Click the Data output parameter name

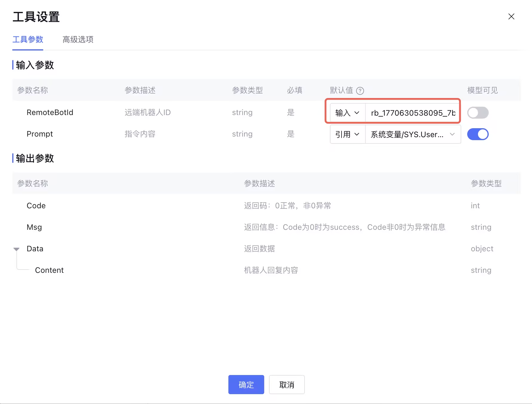pyautogui.click(x=35, y=249)
